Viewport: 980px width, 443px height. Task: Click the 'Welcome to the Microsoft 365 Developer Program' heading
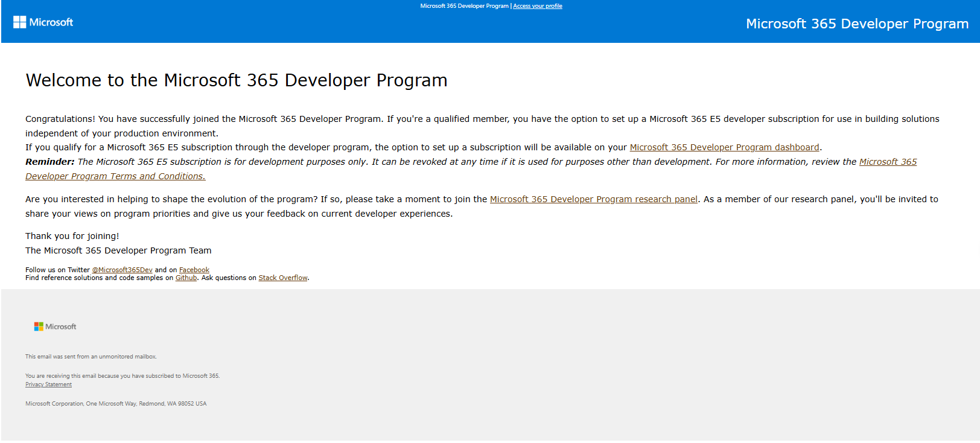[x=237, y=80]
